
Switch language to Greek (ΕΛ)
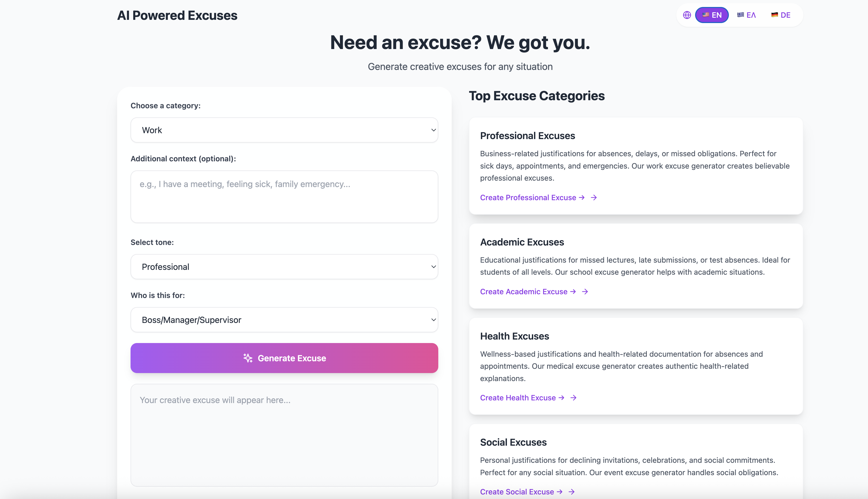click(x=746, y=15)
